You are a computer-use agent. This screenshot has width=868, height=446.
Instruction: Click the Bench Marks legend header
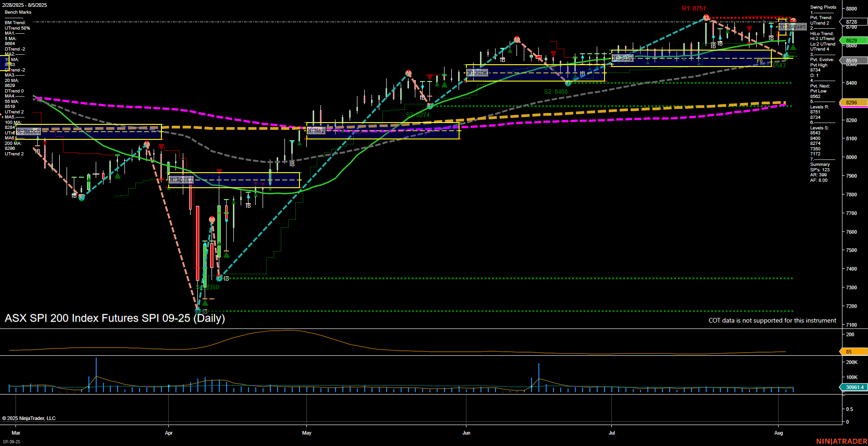coord(19,12)
